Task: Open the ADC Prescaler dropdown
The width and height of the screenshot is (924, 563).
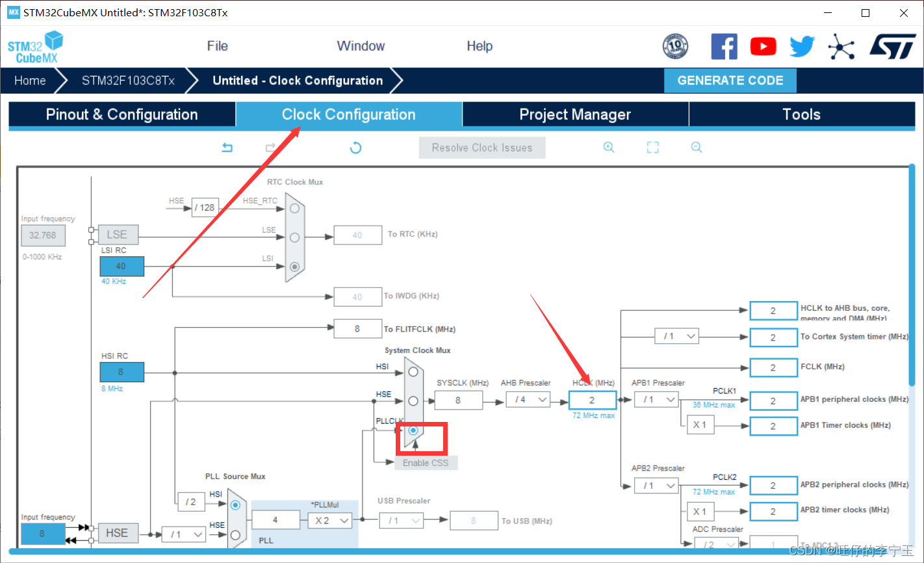Action: click(x=715, y=543)
